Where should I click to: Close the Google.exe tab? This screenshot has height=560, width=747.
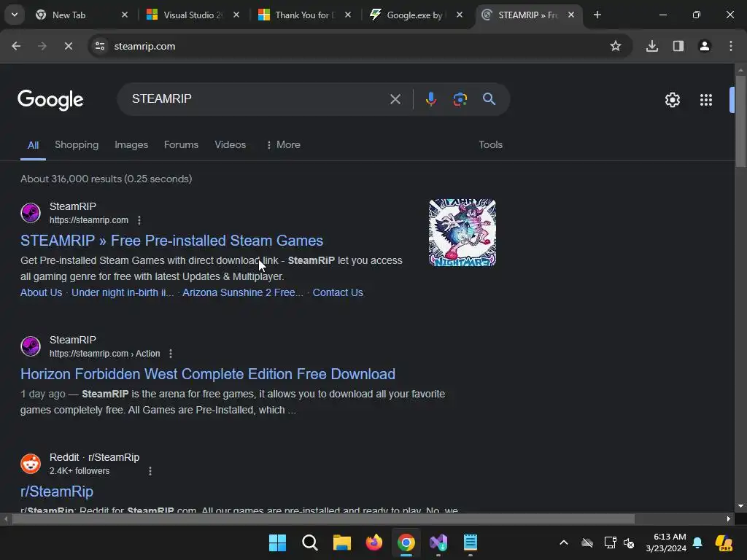460,15
